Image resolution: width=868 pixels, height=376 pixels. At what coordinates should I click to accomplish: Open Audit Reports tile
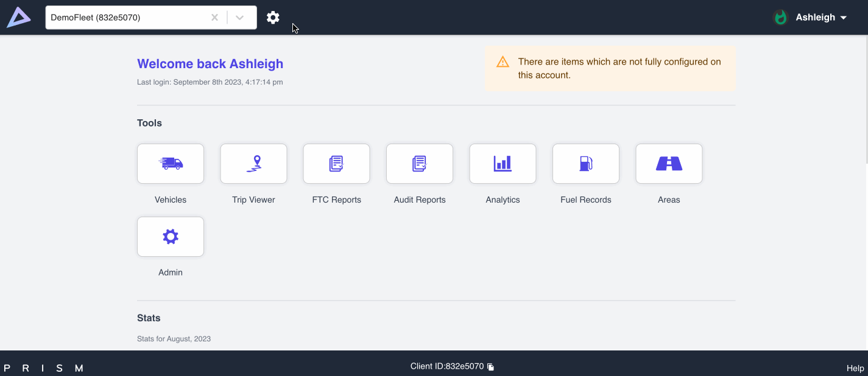click(420, 164)
